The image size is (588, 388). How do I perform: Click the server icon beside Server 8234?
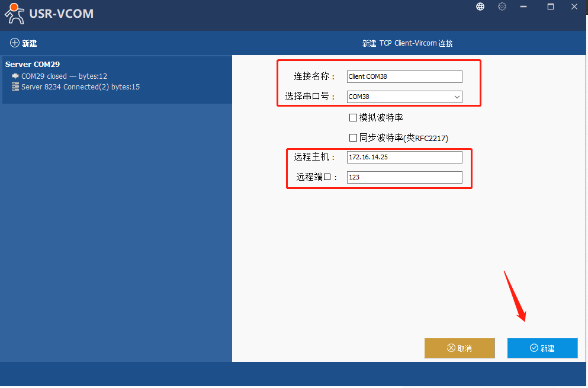pyautogui.click(x=15, y=87)
